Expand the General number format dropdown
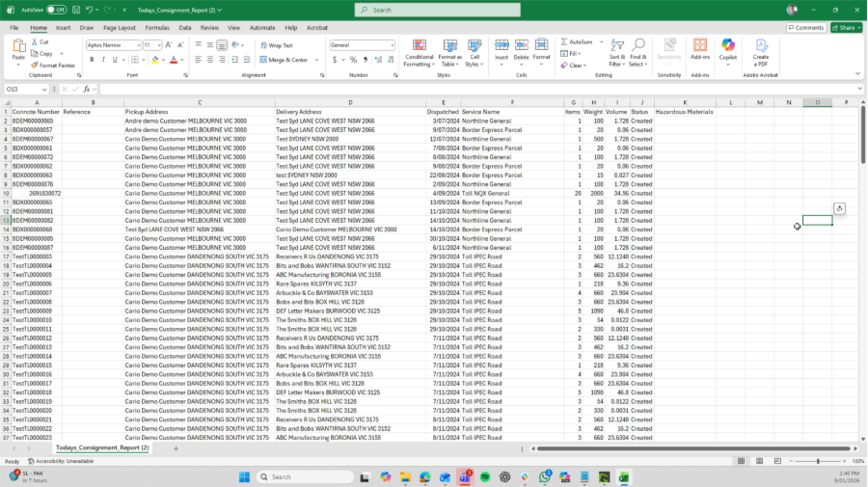Screen dimensions: 868x487 click(392, 45)
